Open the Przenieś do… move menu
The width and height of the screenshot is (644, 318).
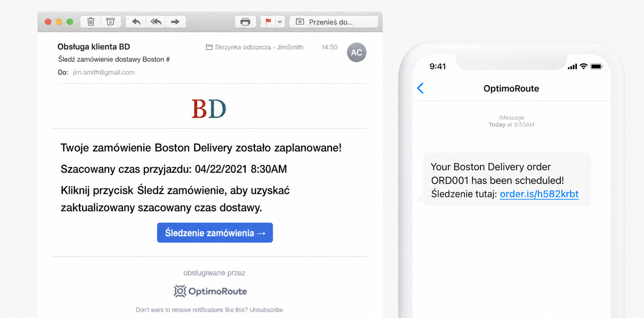pyautogui.click(x=334, y=22)
